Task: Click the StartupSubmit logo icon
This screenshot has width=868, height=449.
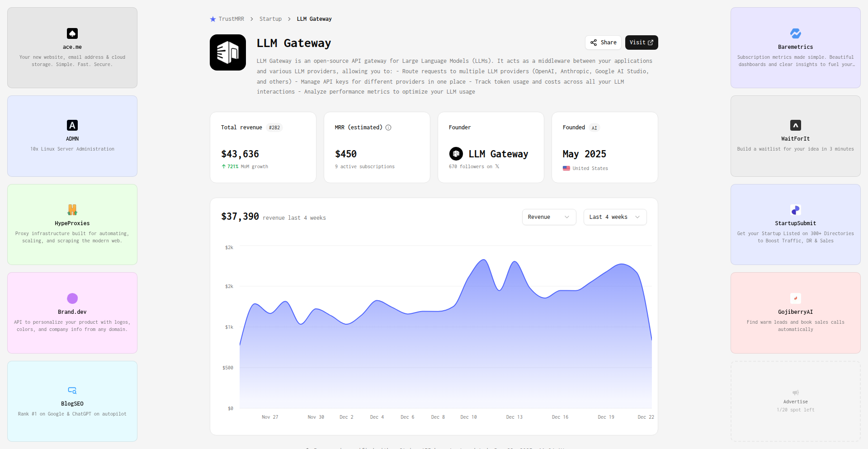Action: (x=796, y=210)
